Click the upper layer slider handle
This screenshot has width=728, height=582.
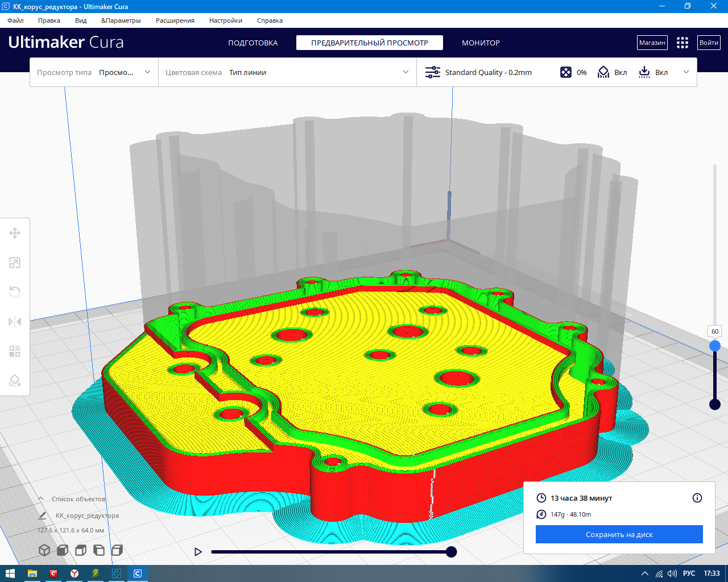(715, 346)
